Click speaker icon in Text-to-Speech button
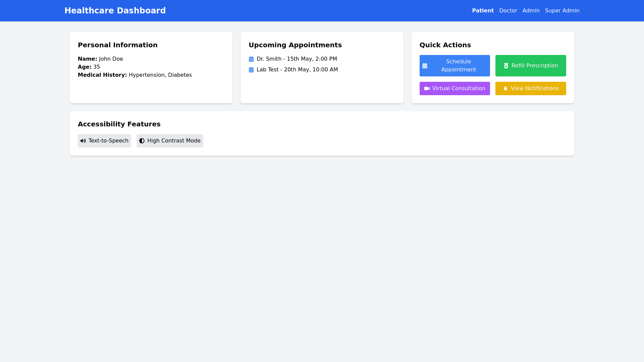The height and width of the screenshot is (362, 644). pyautogui.click(x=83, y=141)
